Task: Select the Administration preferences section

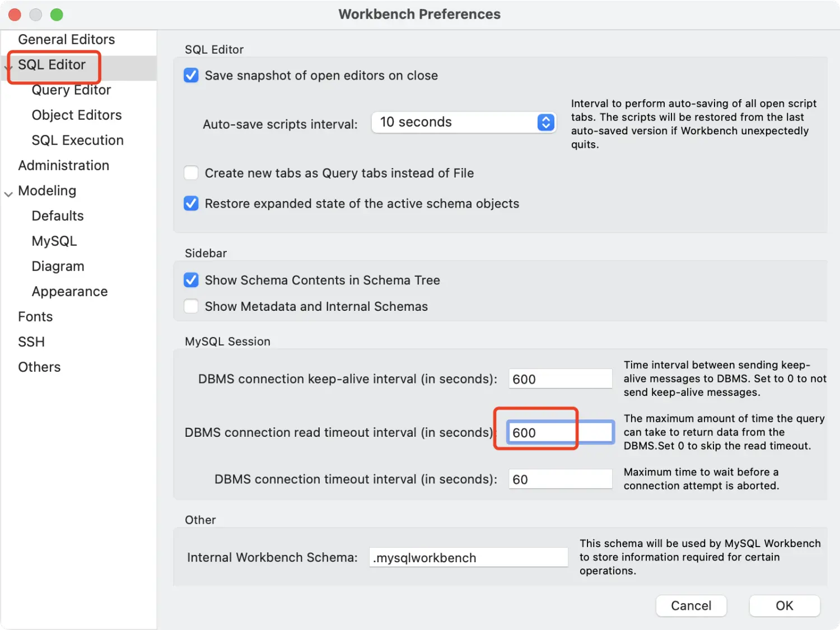Action: coord(63,165)
